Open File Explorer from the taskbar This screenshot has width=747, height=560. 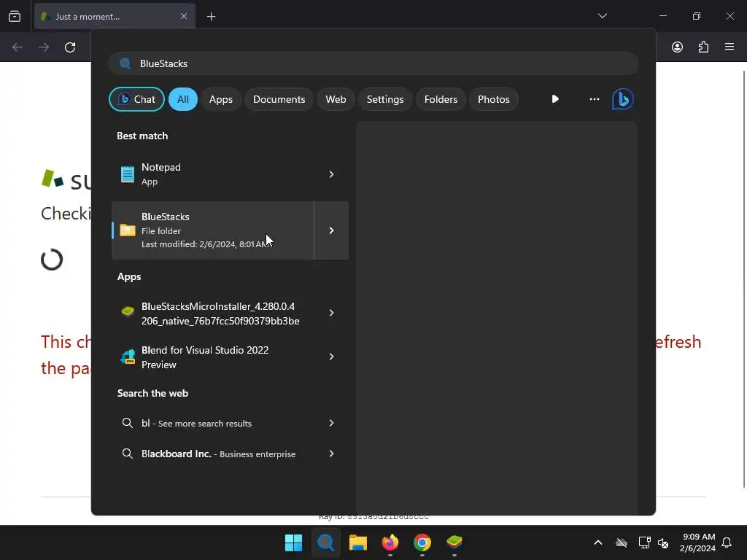[x=357, y=542]
